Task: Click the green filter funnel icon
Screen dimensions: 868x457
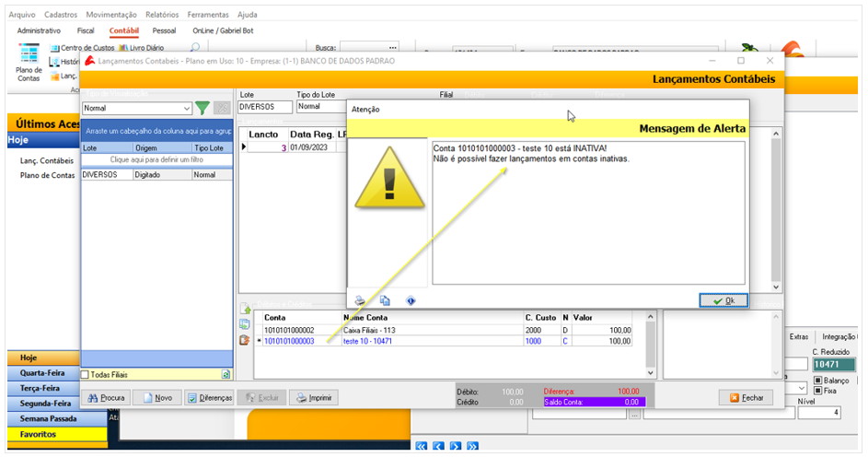Action: coord(203,108)
